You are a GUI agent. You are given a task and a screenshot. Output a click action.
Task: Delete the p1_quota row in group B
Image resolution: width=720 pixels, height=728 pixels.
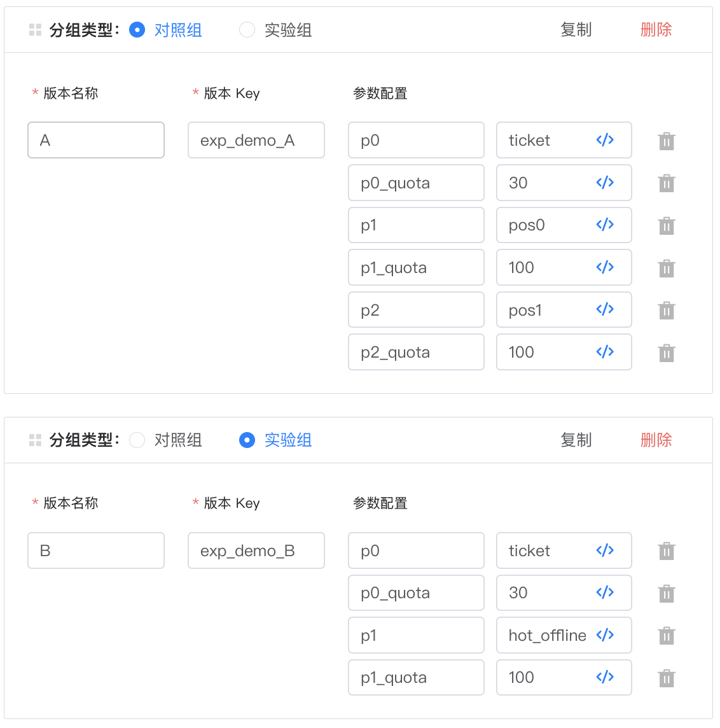point(666,678)
